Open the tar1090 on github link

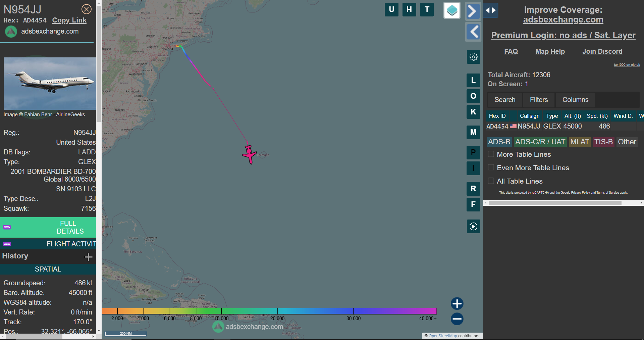tap(627, 65)
